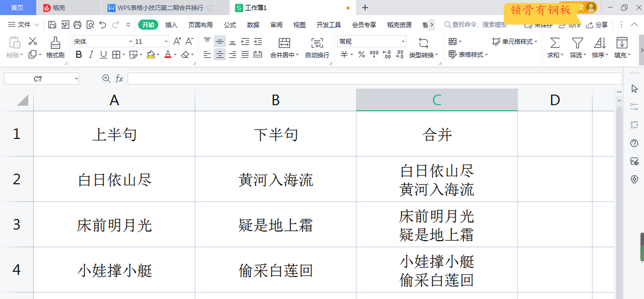This screenshot has width=644, height=299.
Task: Click the settings sliders icon in right sidebar
Action: (x=634, y=107)
